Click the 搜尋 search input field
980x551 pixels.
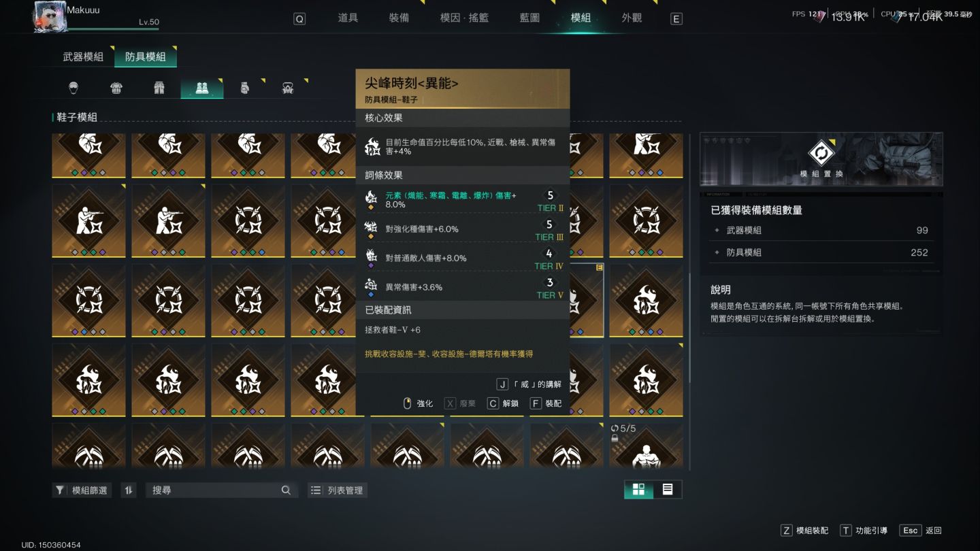[x=215, y=490]
